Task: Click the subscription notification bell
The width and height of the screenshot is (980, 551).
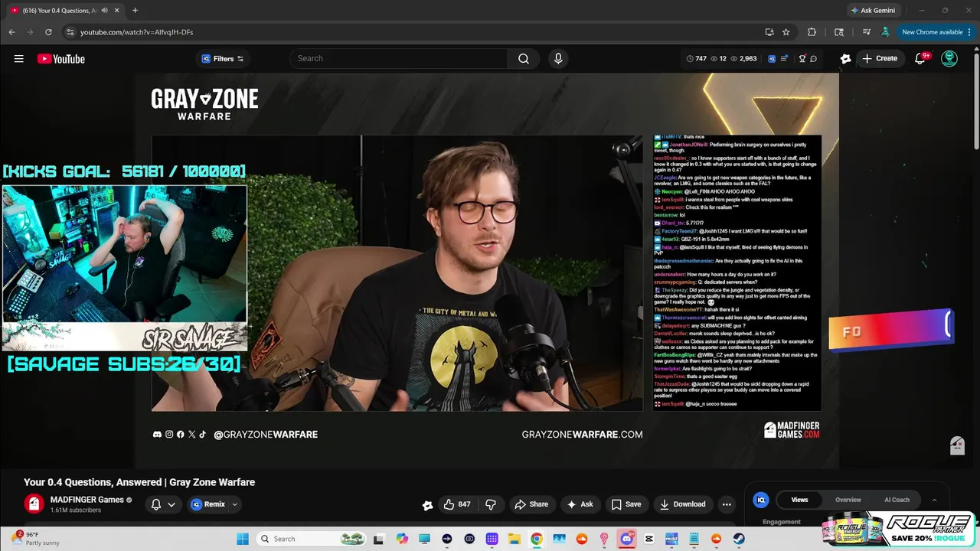Action: (x=156, y=504)
